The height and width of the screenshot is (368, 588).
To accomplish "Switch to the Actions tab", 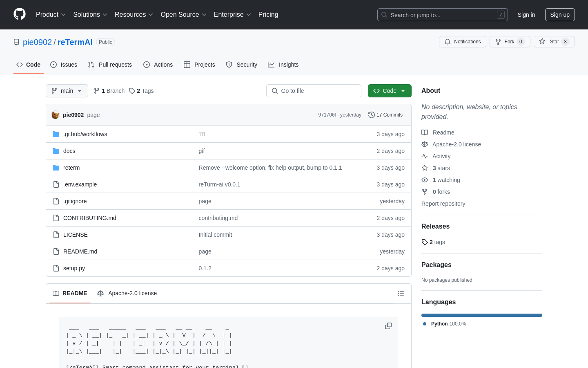I will 158,65.
